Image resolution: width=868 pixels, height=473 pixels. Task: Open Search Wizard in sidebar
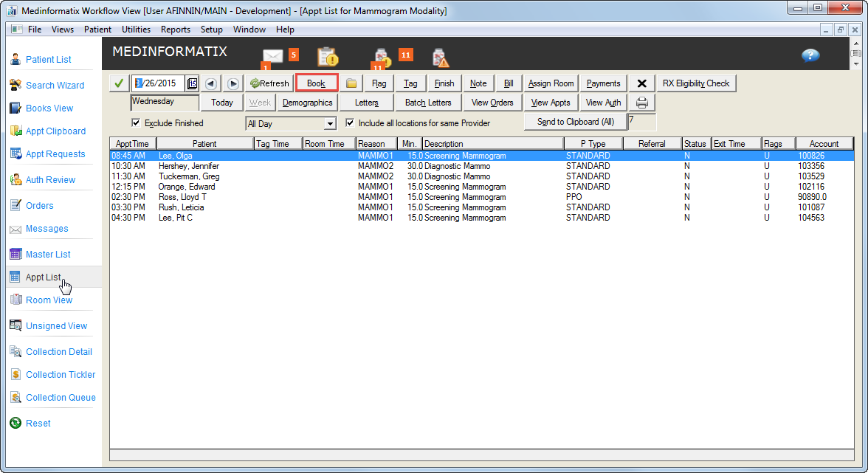coord(55,85)
